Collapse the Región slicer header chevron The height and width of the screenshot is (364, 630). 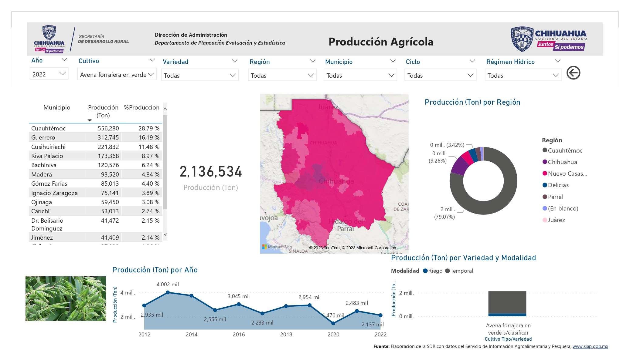(312, 61)
